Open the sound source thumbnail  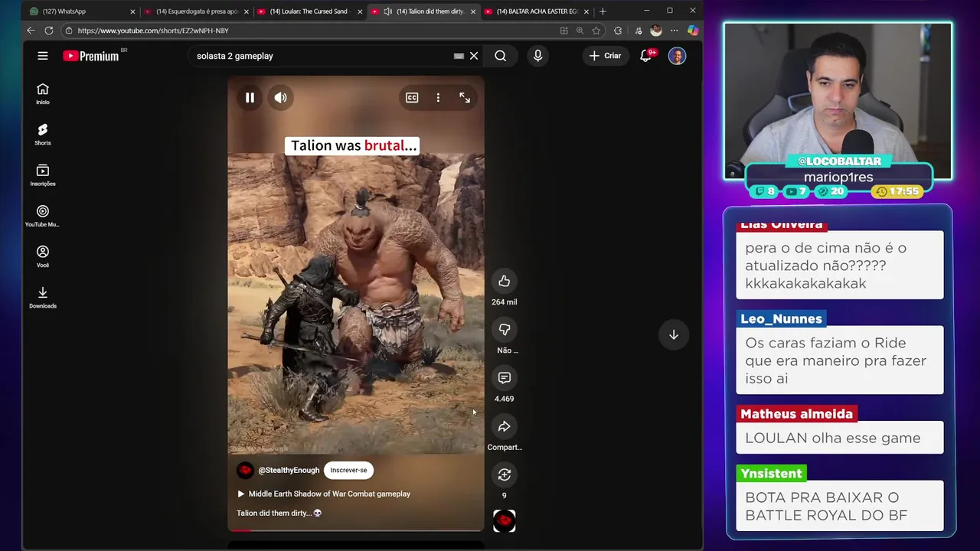point(504,520)
